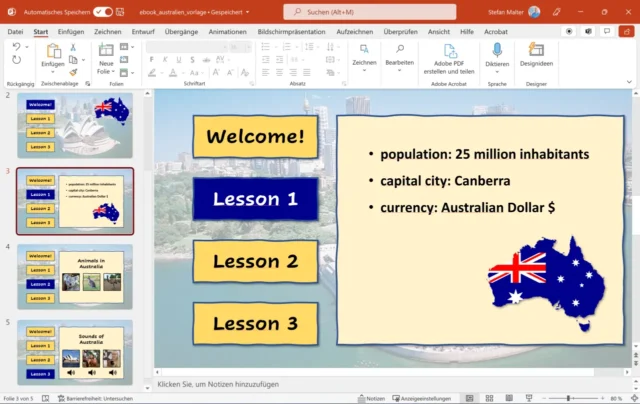Toggle the Automatisches Speichern switch
The width and height of the screenshot is (640, 404).
[102, 12]
